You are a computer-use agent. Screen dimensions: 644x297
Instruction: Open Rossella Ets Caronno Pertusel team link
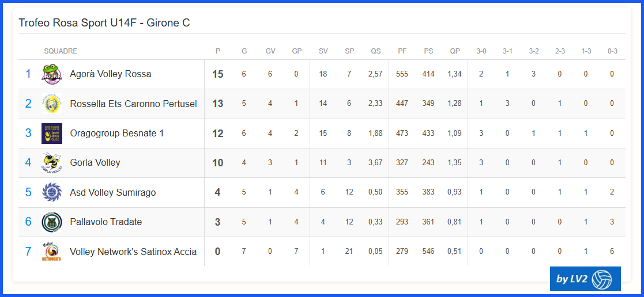click(134, 104)
